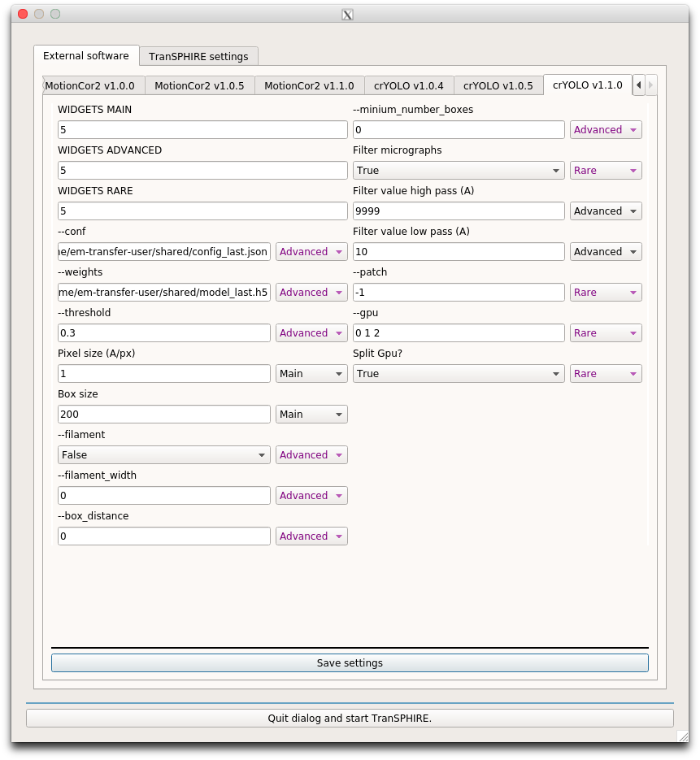The width and height of the screenshot is (700, 760).
Task: Open the MotionCor2 v1.0.0 tab
Action: tap(93, 85)
